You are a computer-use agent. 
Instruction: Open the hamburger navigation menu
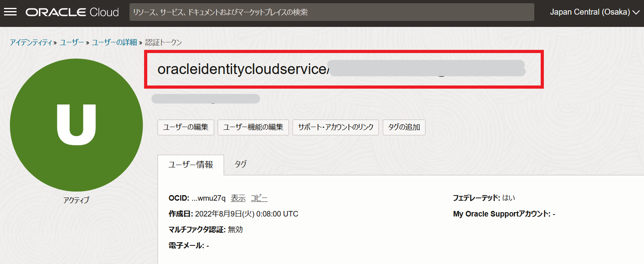[10, 12]
